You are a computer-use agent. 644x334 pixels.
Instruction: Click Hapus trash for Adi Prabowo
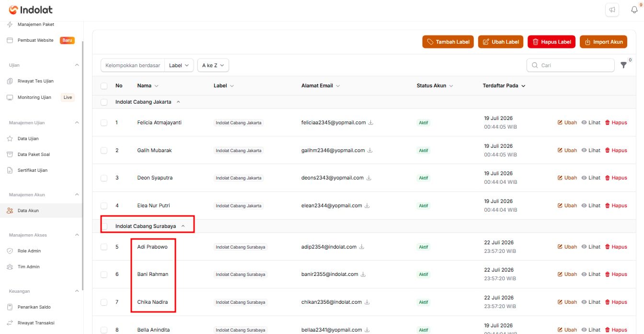click(x=616, y=247)
